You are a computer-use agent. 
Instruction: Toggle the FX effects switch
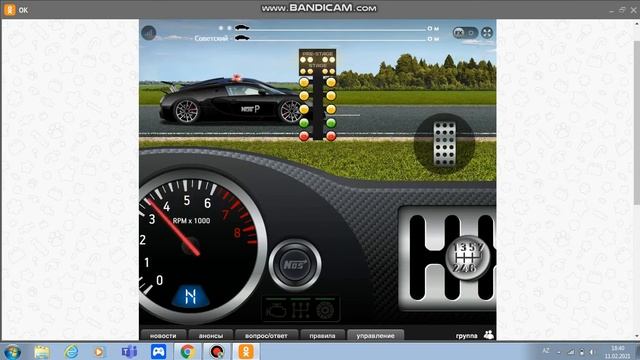[x=465, y=33]
